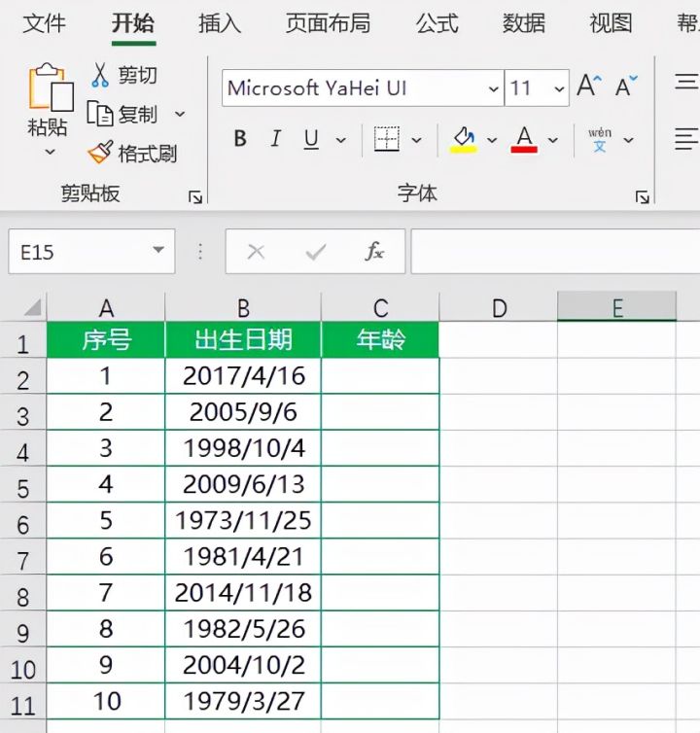Open the 文件 file tab
Viewport: 700px width, 733px height.
[x=45, y=23]
